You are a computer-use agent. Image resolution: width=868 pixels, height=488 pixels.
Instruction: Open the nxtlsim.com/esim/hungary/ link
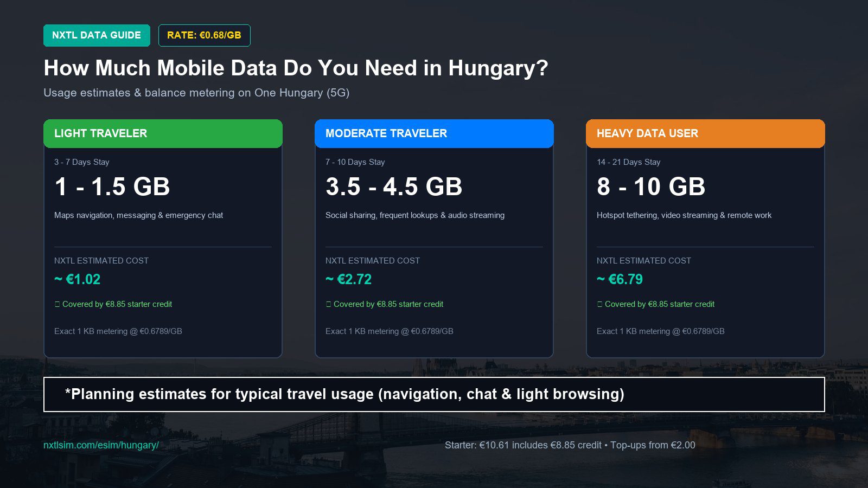point(101,445)
